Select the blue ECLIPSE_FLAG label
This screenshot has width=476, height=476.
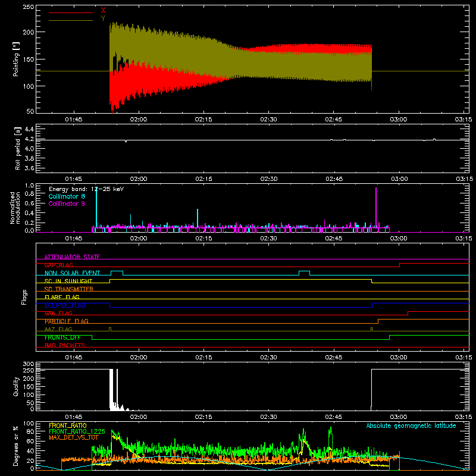click(65, 305)
